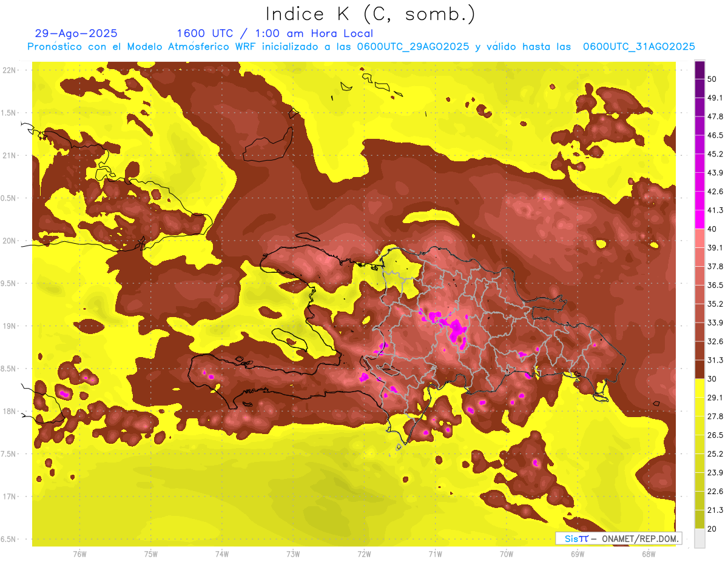Click the date label "29-Ago-2025"
The height and width of the screenshot is (562, 728).
76,33
